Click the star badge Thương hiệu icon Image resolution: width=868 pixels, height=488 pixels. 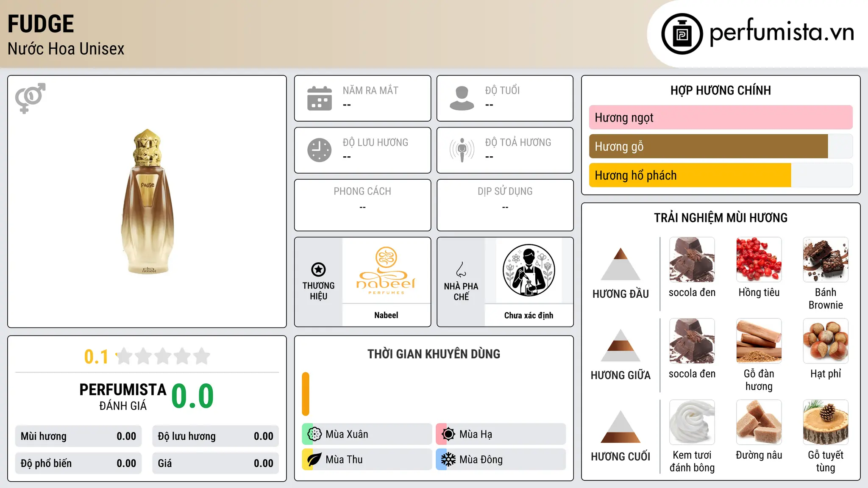click(x=318, y=269)
